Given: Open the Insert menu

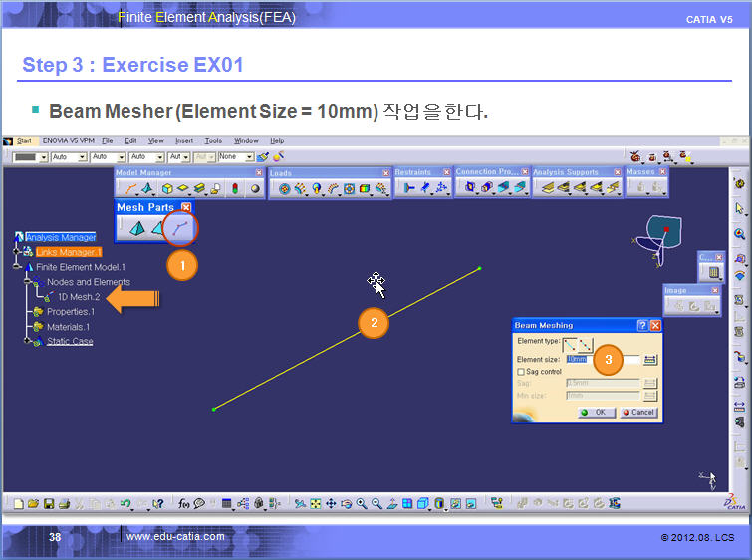Looking at the screenshot, I should pyautogui.click(x=183, y=140).
